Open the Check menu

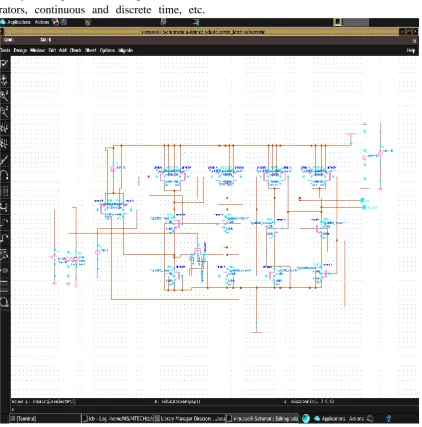pyautogui.click(x=76, y=50)
